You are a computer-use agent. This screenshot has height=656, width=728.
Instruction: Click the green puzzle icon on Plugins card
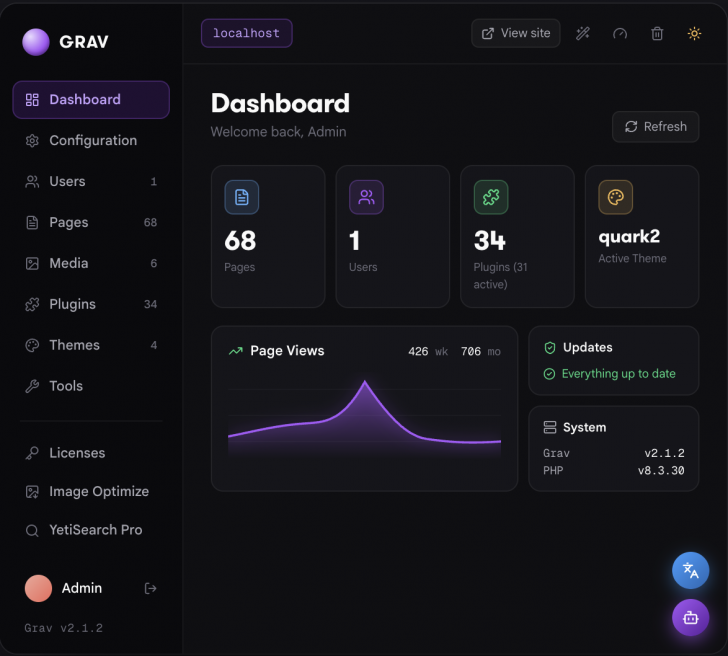(491, 197)
